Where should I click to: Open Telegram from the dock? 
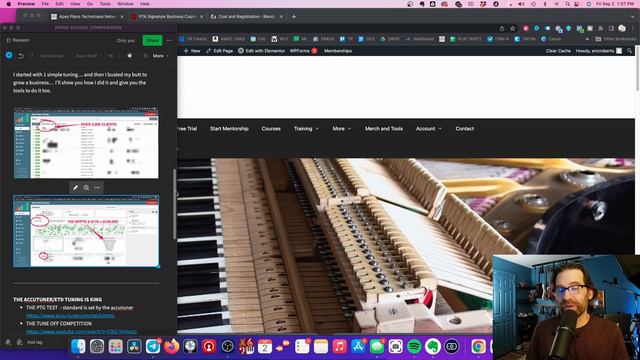[x=153, y=347]
